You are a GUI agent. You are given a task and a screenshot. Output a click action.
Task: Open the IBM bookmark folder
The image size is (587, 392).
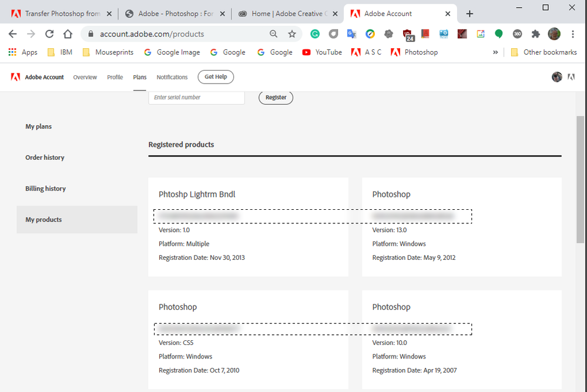60,52
